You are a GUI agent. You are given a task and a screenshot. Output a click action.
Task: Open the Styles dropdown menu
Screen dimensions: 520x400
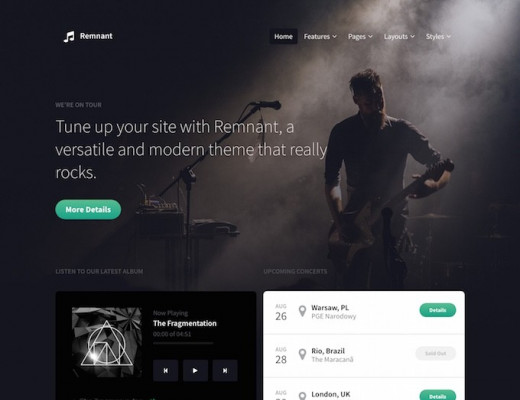[438, 36]
